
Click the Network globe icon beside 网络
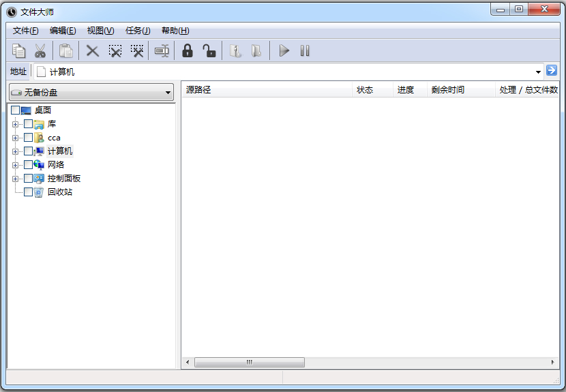(39, 165)
